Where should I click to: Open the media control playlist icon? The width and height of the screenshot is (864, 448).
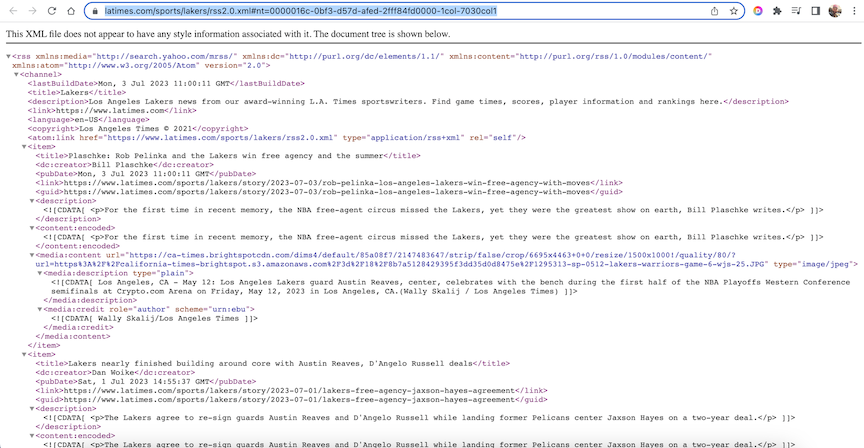click(796, 11)
